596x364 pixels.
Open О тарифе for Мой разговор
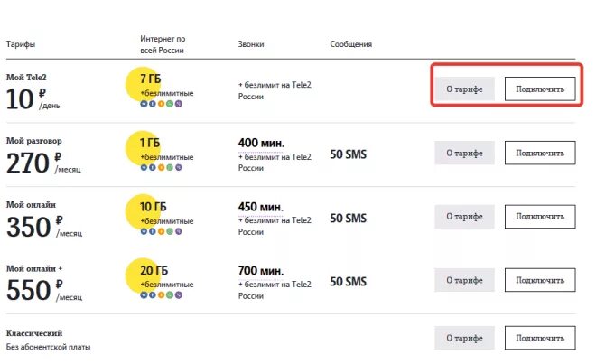tap(464, 153)
